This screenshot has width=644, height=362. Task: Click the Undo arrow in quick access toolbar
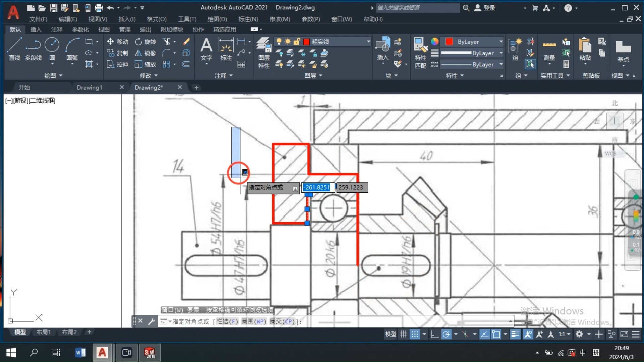(110, 8)
